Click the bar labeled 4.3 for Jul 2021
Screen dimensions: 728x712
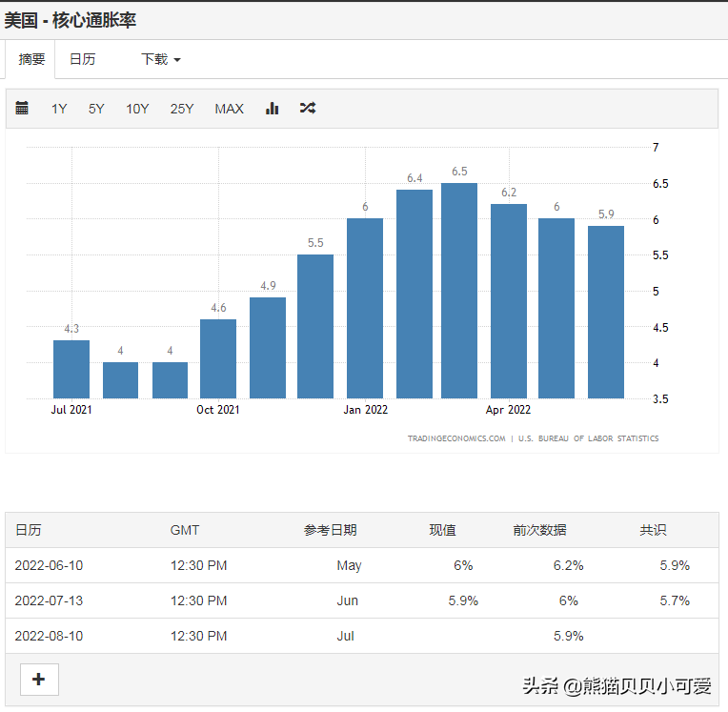(x=71, y=369)
